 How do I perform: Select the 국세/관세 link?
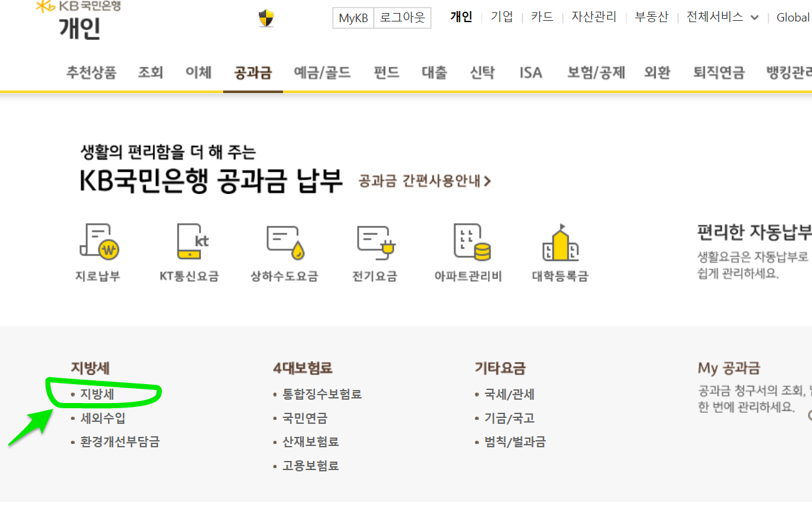509,395
